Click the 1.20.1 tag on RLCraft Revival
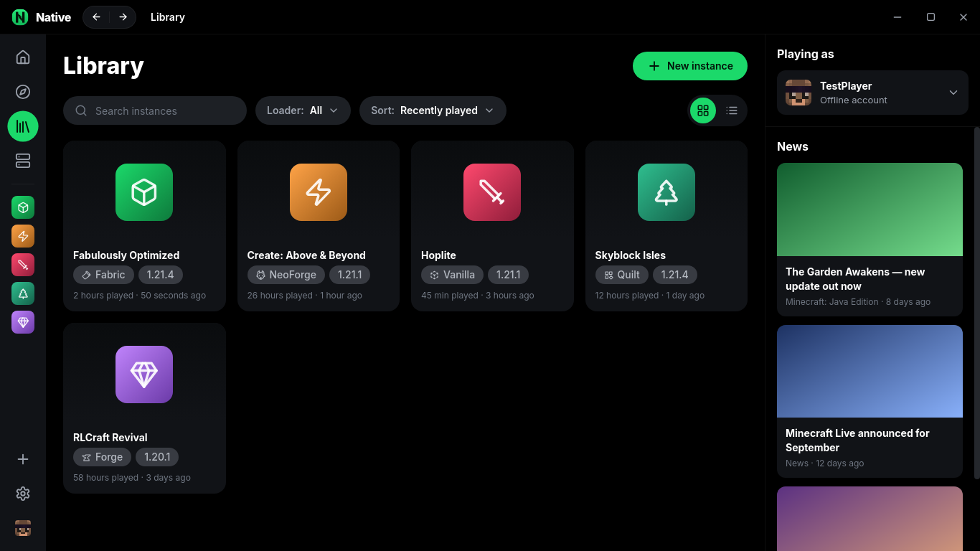 [157, 457]
